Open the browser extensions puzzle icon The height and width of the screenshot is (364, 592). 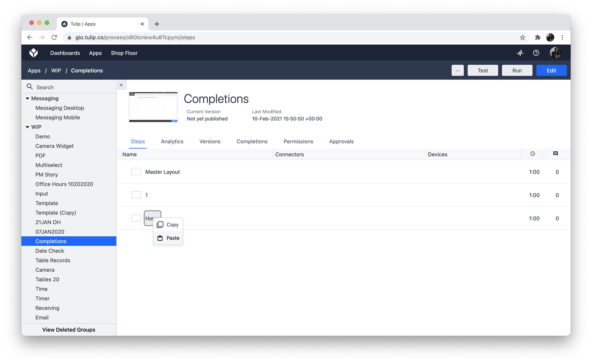538,37
